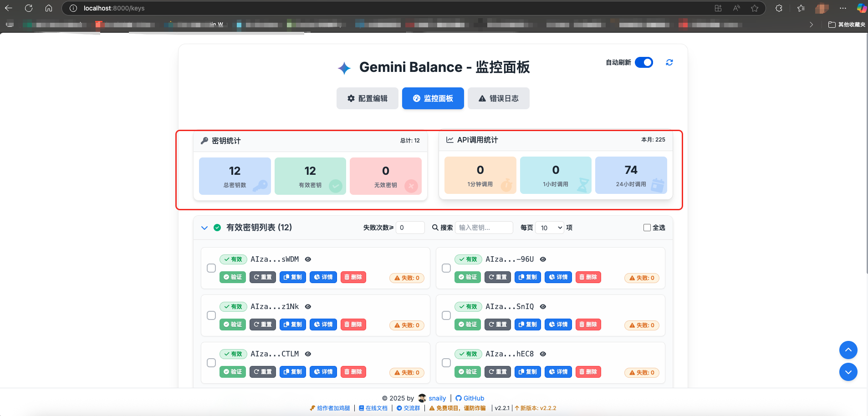Click the manual refresh icon
This screenshot has width=868, height=416.
tap(669, 62)
